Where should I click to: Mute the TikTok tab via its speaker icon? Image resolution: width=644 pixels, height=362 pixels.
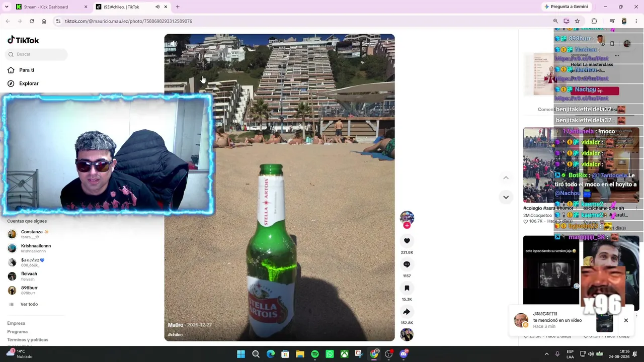click(157, 7)
